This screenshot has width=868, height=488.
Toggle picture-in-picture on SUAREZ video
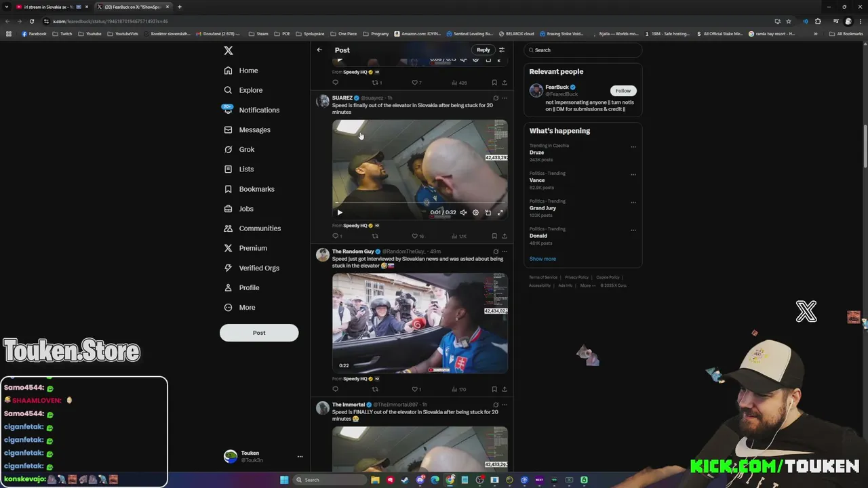click(x=488, y=213)
